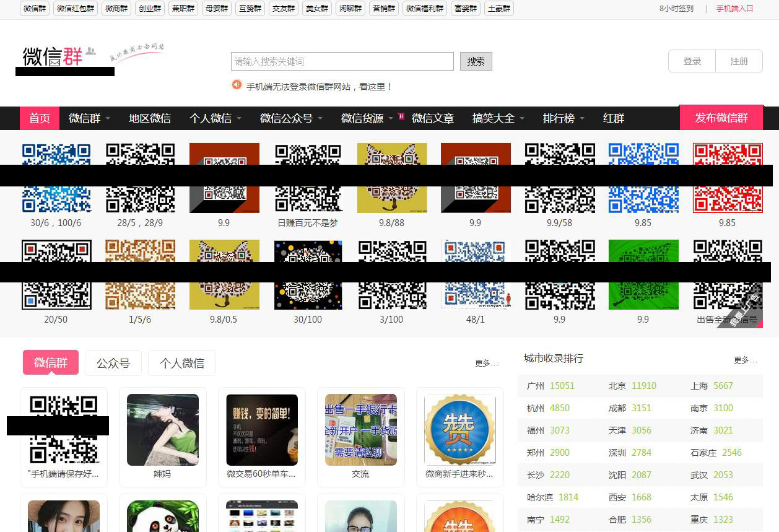Viewport: 779px width, 532px height.
Task: Navigate to 地区微信 in the menu bar
Action: coord(150,118)
